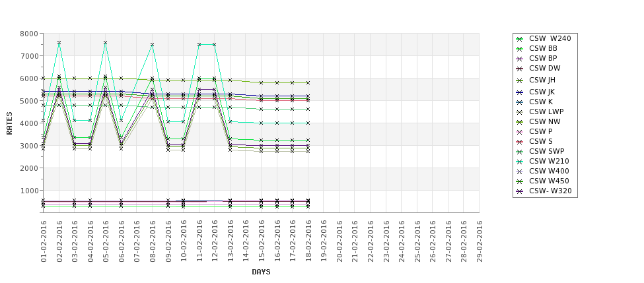The height and width of the screenshot is (283, 644).
Task: Click the 5000 rates axis label
Action: (29, 101)
